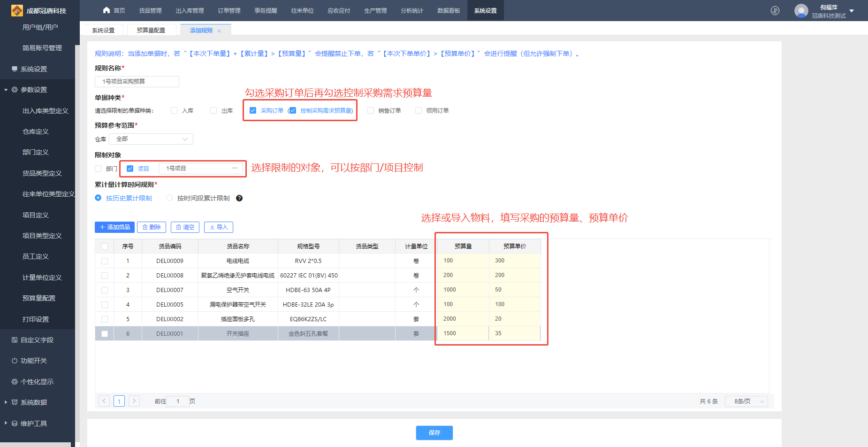Open the 生产管理 menu
868x447 pixels.
[375, 10]
